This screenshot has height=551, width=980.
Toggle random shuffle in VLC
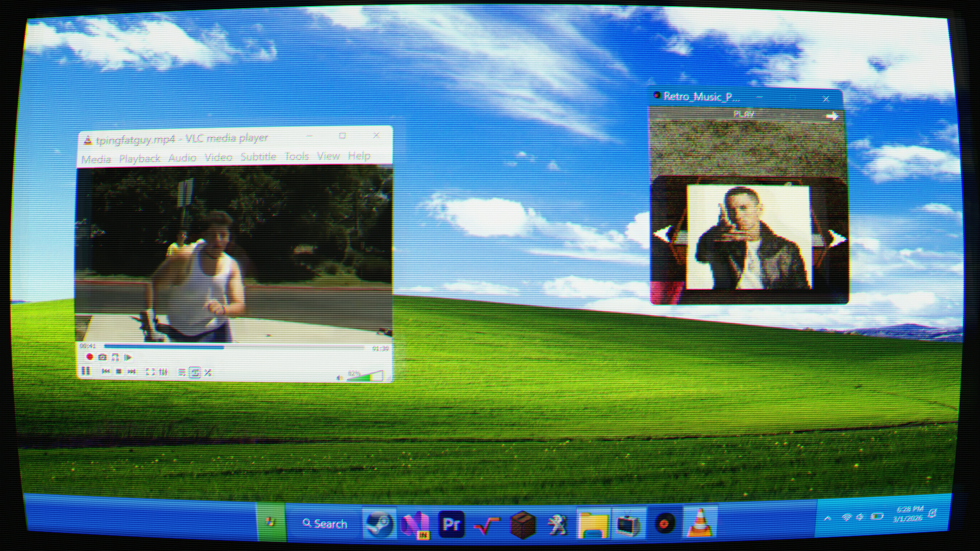[x=208, y=372]
